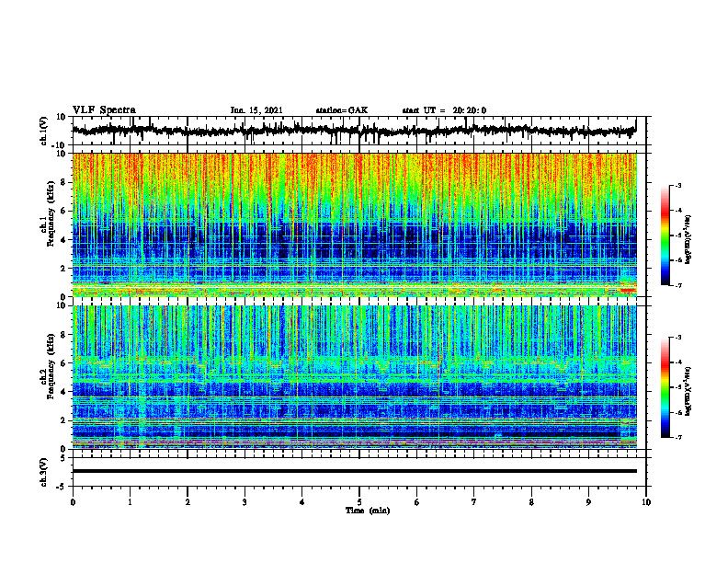Click inside the ch.2 spectrogram panel
Screen dimensions: 728x563
[354, 377]
